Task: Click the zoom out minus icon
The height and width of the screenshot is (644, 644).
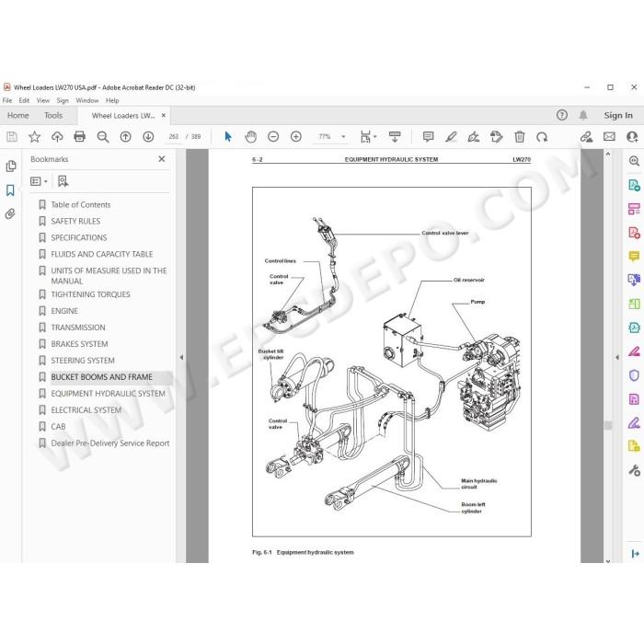Action: point(273,137)
